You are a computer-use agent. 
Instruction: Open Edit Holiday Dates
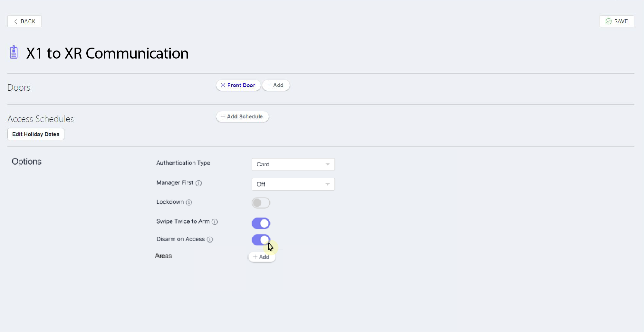36,134
